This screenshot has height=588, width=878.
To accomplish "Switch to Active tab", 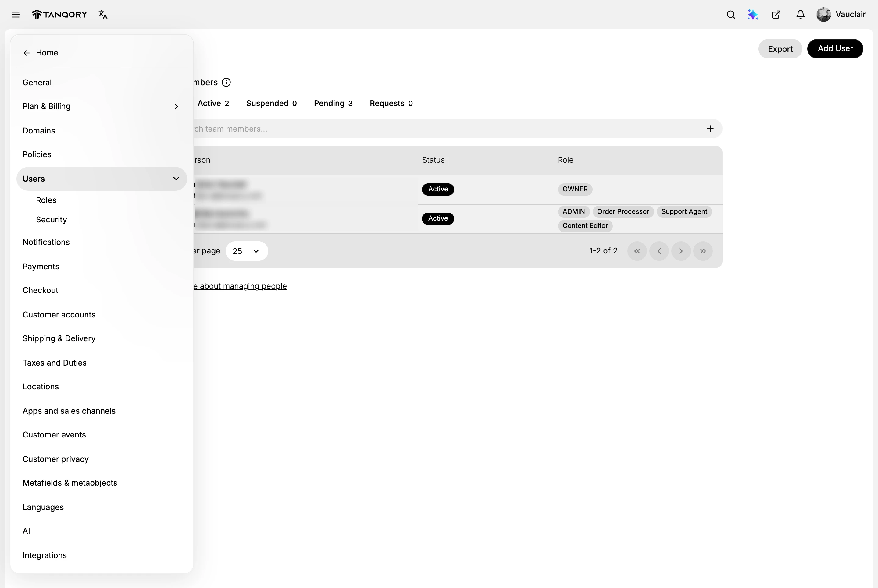I will 213,103.
